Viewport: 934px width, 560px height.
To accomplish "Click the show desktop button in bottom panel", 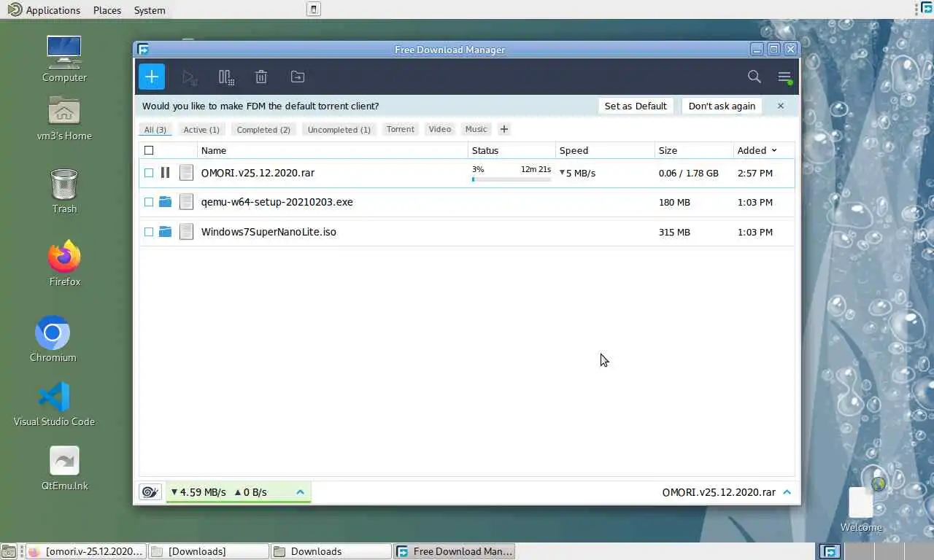I will 8,552.
